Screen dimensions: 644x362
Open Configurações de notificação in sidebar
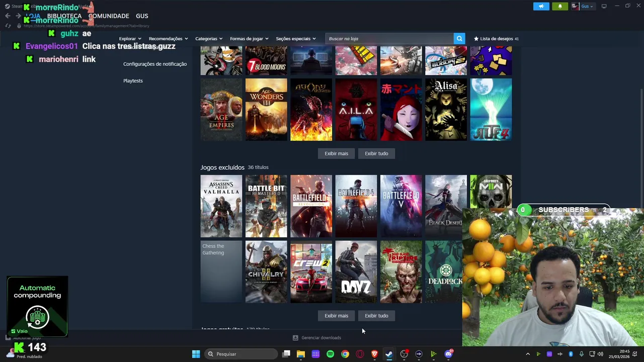click(x=155, y=64)
